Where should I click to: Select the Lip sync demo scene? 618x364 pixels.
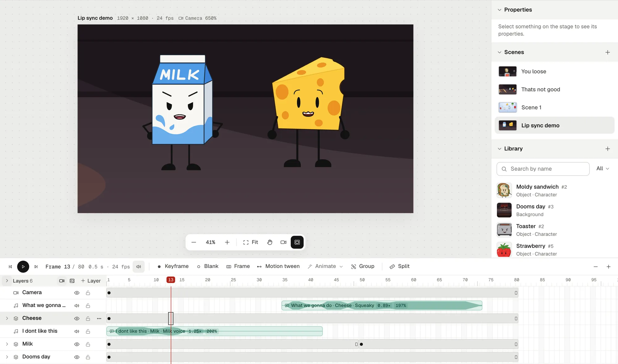pyautogui.click(x=555, y=125)
